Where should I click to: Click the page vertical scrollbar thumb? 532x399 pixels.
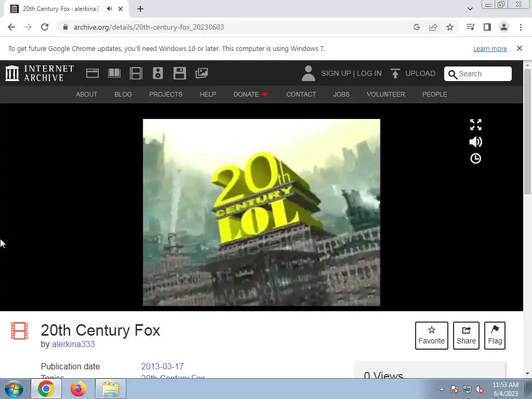[528, 131]
